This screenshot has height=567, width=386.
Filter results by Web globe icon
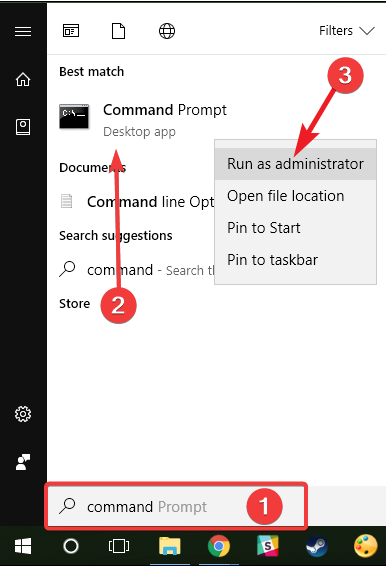click(167, 31)
